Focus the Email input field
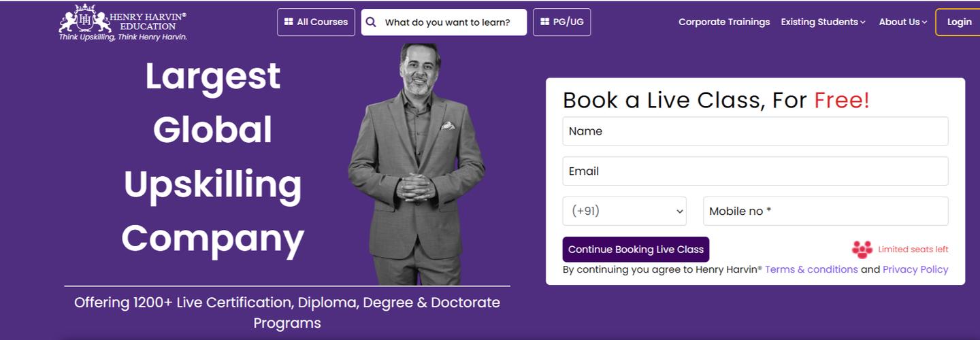The height and width of the screenshot is (340, 980). click(755, 171)
